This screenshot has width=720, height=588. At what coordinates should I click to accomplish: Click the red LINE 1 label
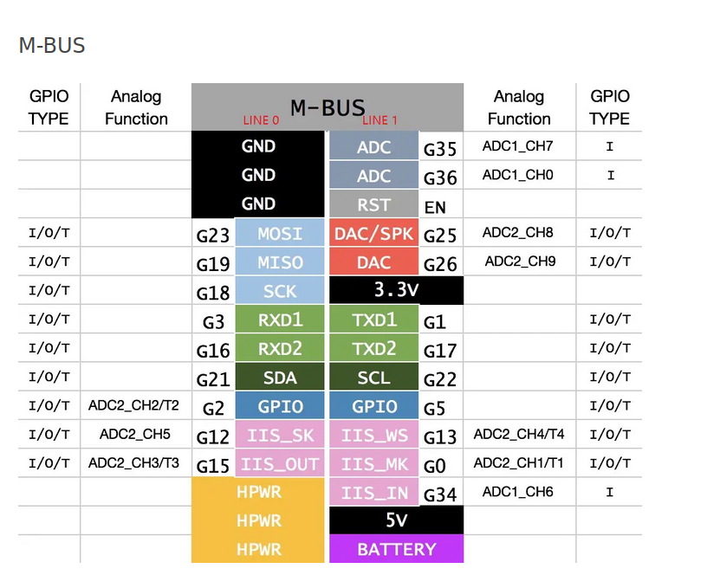[x=379, y=120]
